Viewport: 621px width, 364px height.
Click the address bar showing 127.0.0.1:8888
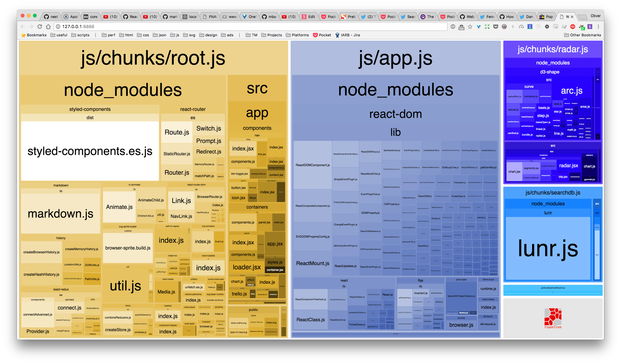point(244,27)
